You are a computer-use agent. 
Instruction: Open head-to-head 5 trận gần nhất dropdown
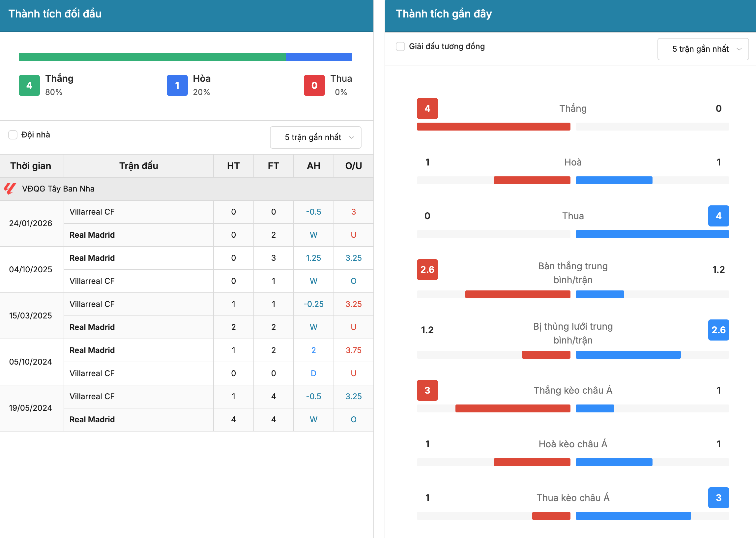click(x=316, y=137)
